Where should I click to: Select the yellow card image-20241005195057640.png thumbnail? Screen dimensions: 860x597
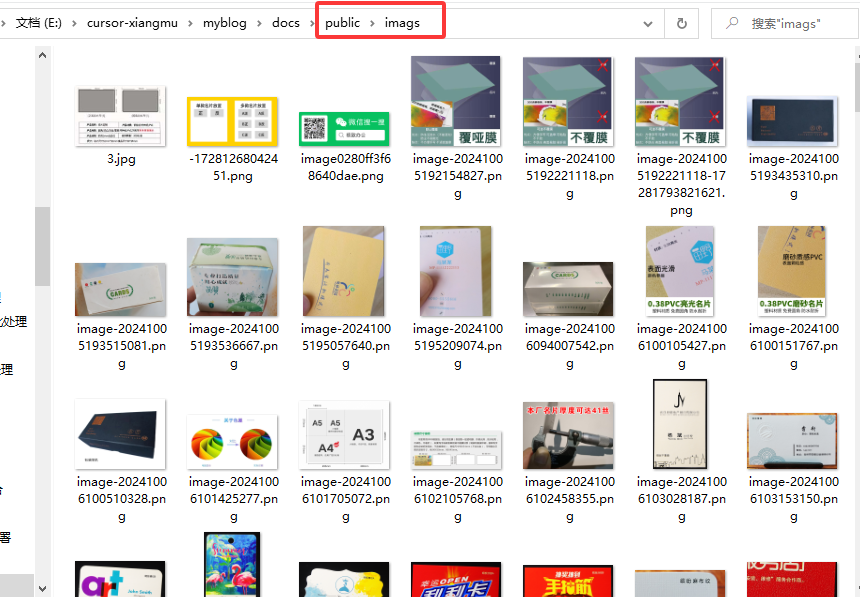click(344, 271)
